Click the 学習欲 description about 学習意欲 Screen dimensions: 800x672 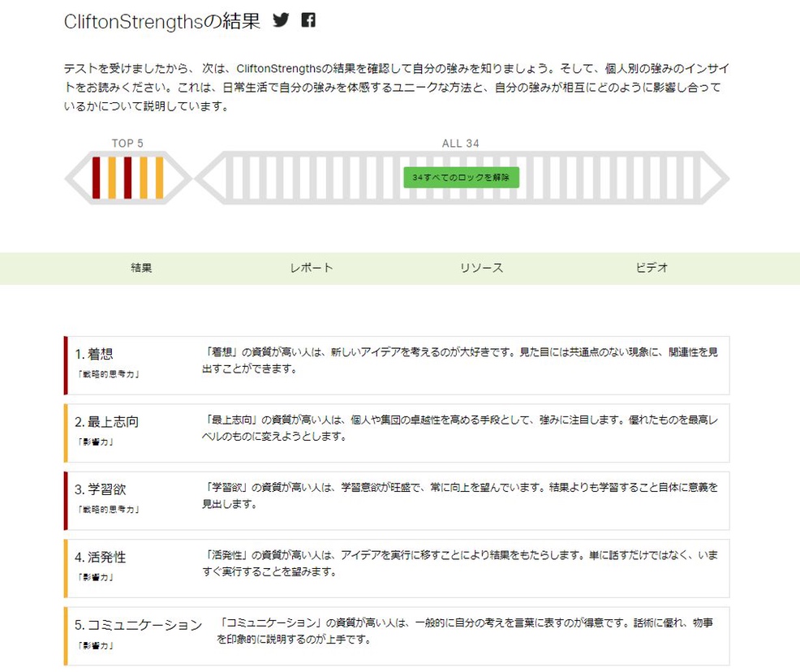460,495
